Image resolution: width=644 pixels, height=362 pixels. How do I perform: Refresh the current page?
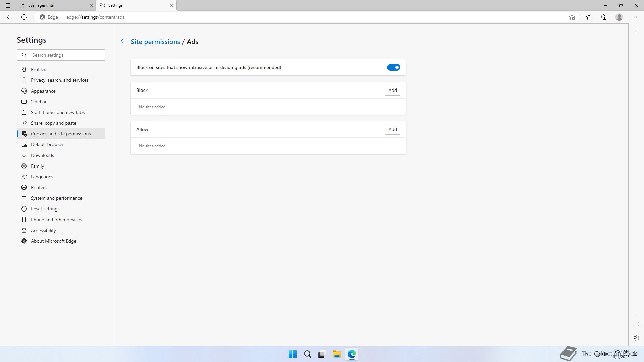(x=24, y=17)
